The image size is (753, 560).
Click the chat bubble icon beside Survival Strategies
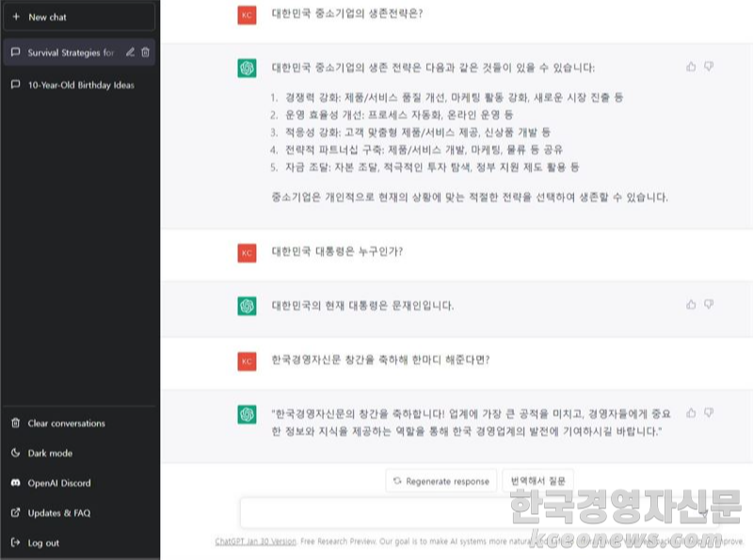pos(15,52)
